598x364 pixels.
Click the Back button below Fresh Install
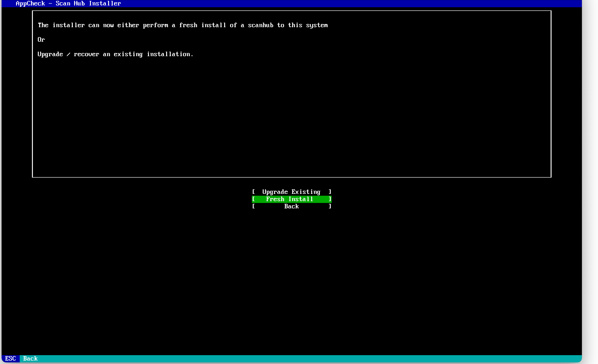292,206
